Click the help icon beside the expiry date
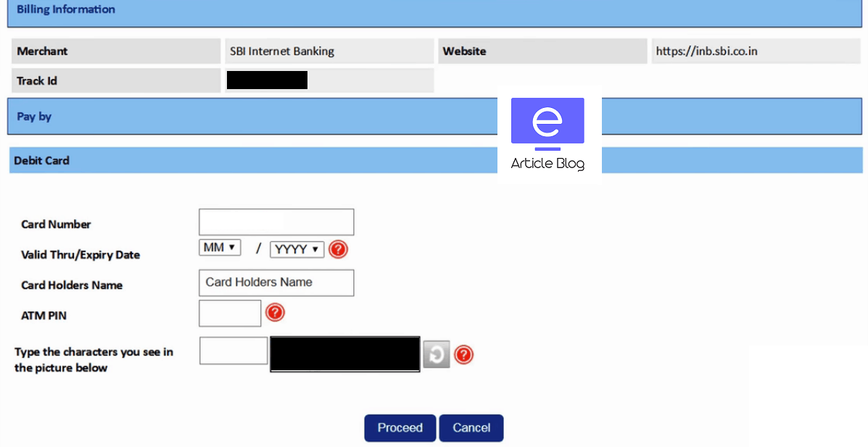 pos(338,249)
